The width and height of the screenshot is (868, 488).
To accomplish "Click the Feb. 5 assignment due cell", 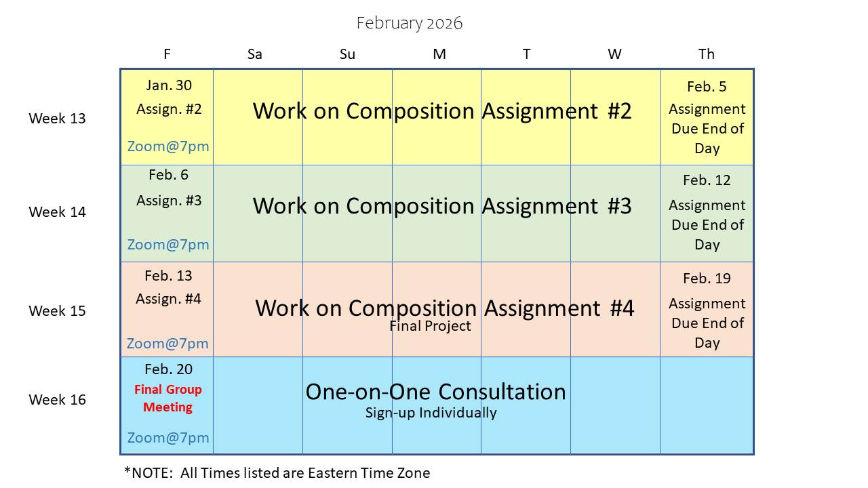I will pos(707,119).
